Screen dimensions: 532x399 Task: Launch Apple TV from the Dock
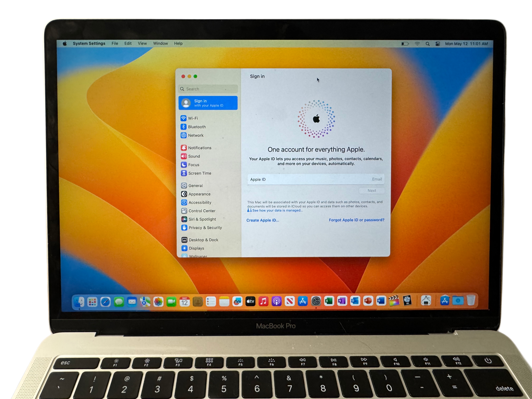click(x=250, y=301)
